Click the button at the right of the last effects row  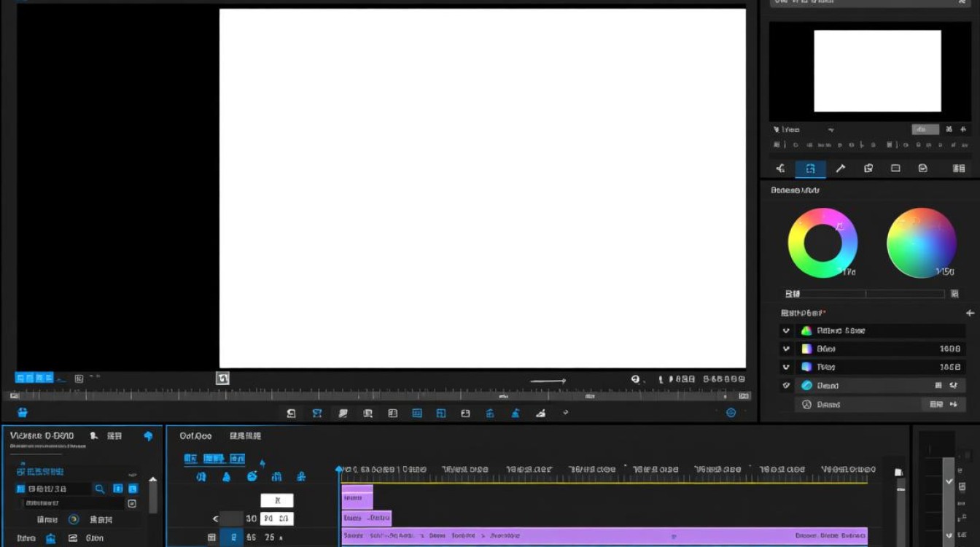tap(944, 404)
